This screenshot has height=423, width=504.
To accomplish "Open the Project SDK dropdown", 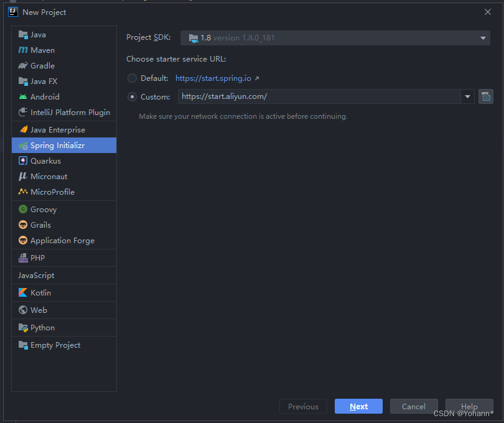I will click(x=335, y=38).
